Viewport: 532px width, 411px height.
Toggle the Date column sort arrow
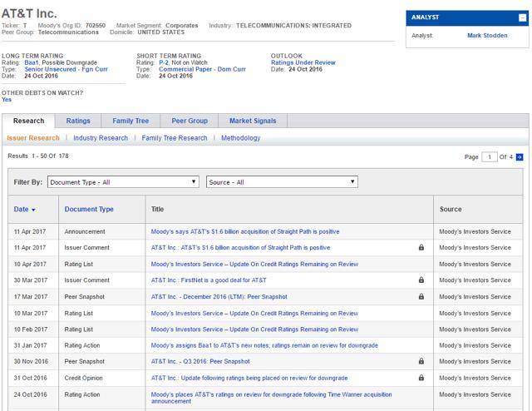[x=33, y=210]
